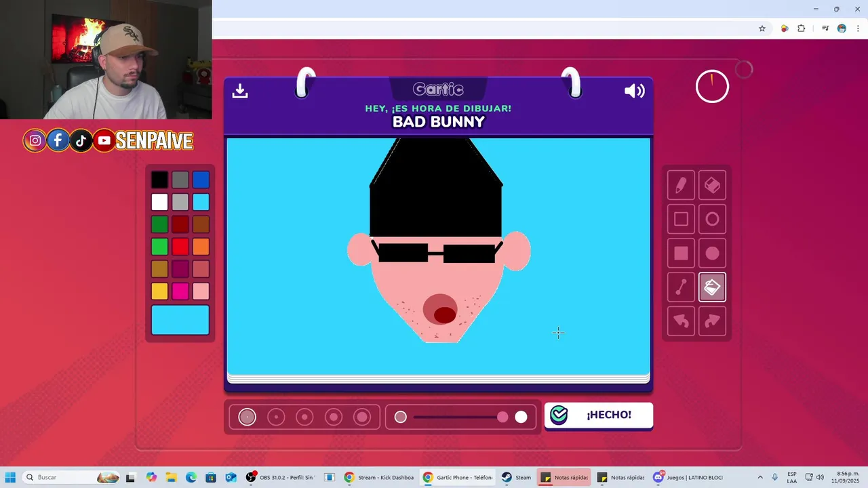Image resolution: width=868 pixels, height=488 pixels.
Task: Open the Chrome profile avatar
Action: pyautogui.click(x=842, y=28)
